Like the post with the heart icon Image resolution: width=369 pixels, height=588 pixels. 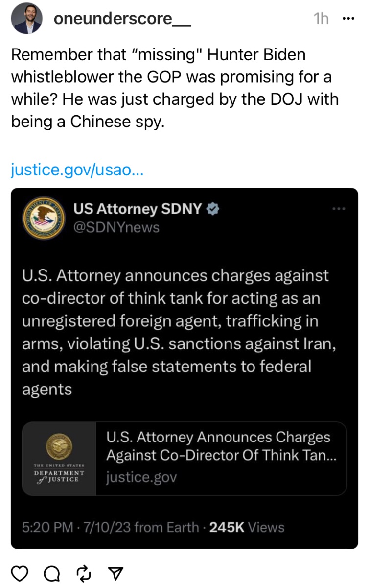tap(19, 572)
